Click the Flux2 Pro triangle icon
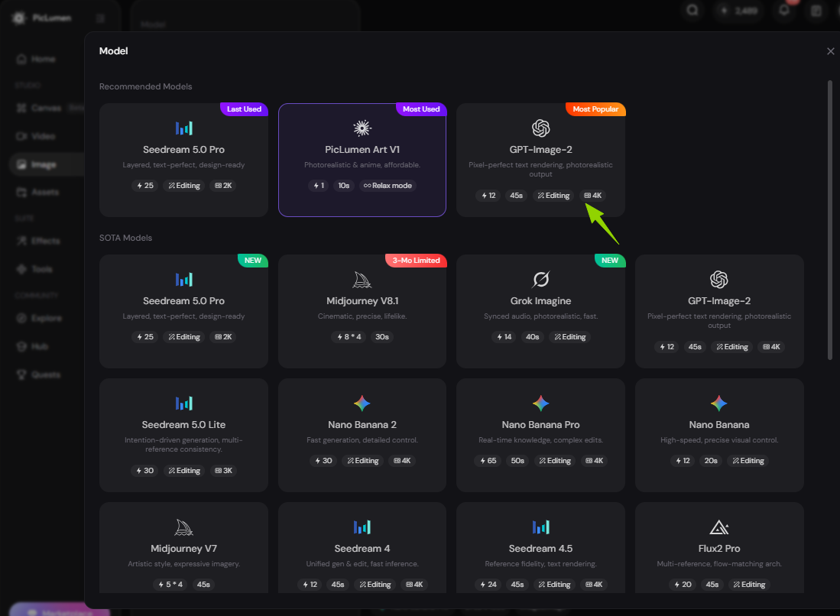 (719, 527)
